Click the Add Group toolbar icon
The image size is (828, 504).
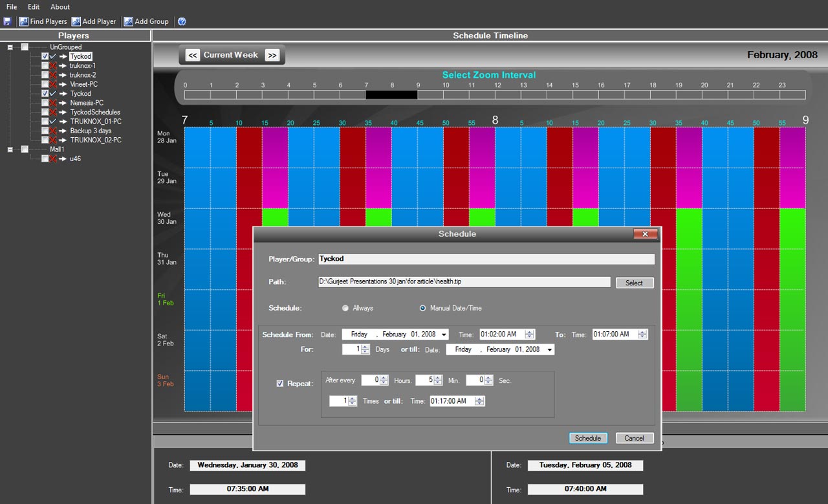pos(129,21)
